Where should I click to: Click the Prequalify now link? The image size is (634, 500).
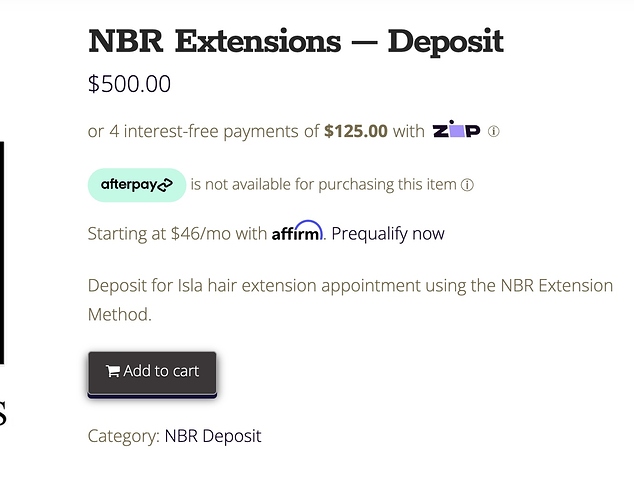388,234
